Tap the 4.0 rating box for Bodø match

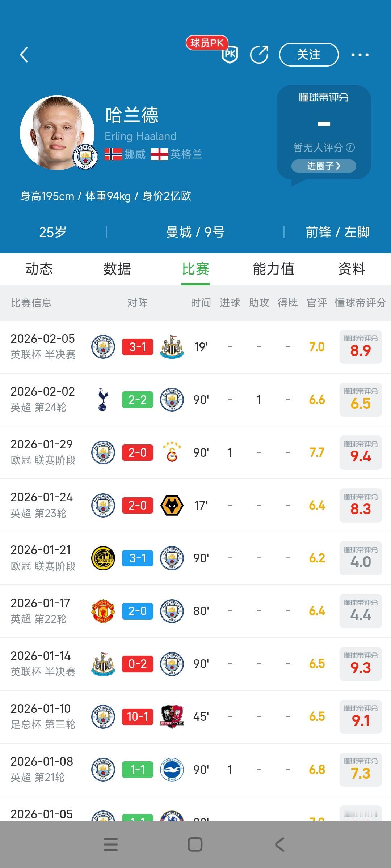click(361, 558)
